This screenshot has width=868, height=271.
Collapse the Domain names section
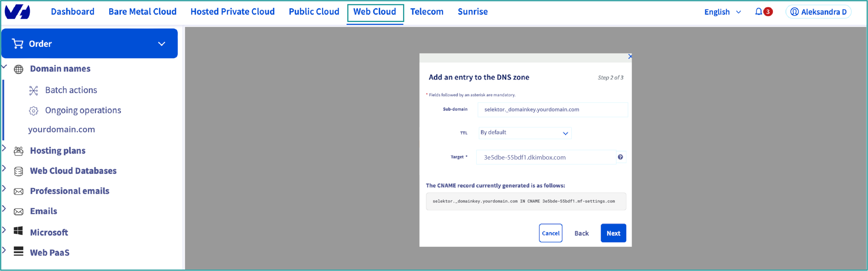(4, 67)
